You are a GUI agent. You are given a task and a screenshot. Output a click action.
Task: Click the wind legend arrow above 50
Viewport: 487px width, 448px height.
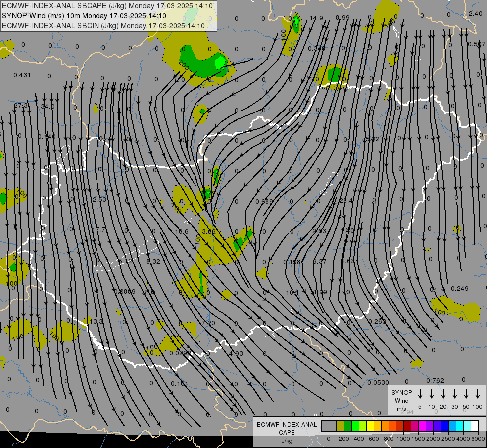click(466, 394)
